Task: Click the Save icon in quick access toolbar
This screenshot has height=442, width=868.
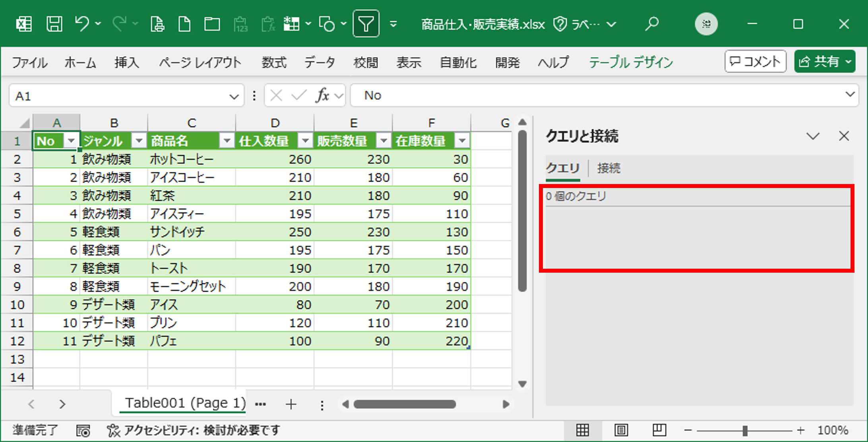Action: pos(54,24)
